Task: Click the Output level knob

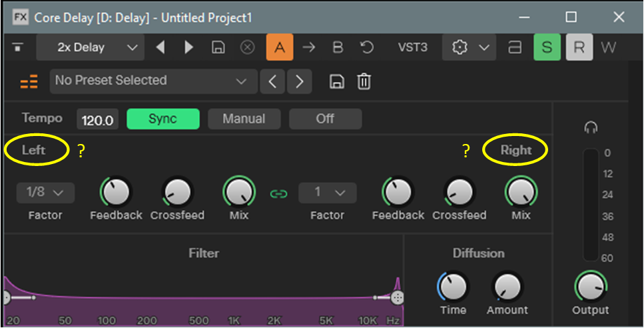Action: pos(590,287)
